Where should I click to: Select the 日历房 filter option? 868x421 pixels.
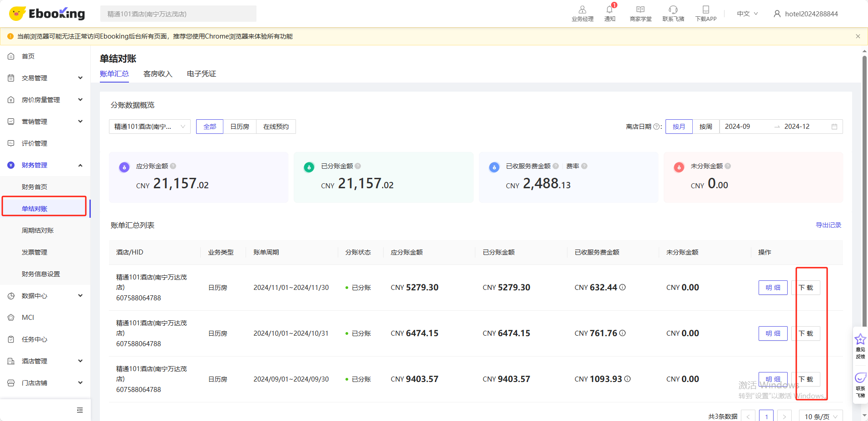pyautogui.click(x=240, y=127)
